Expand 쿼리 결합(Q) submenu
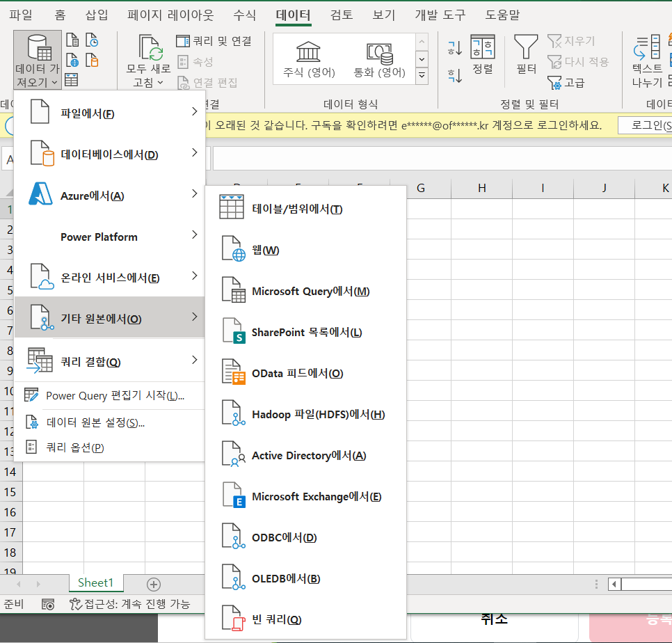672x643 pixels. (x=110, y=361)
